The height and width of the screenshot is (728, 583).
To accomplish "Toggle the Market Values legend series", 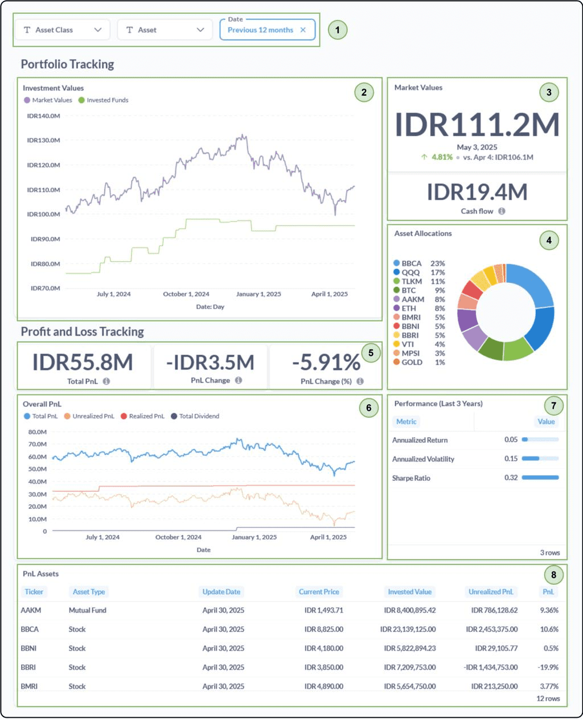I will (48, 100).
